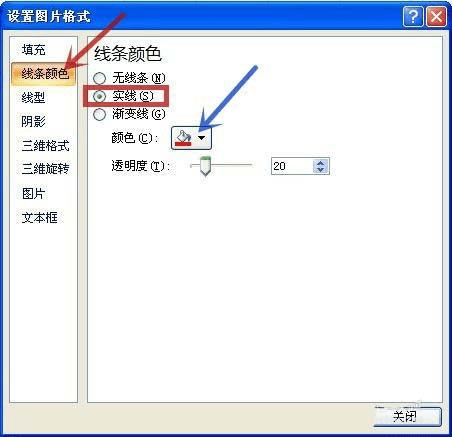The width and height of the screenshot is (452, 437).
Task: Open the color dropdown arrow
Action: [x=201, y=138]
